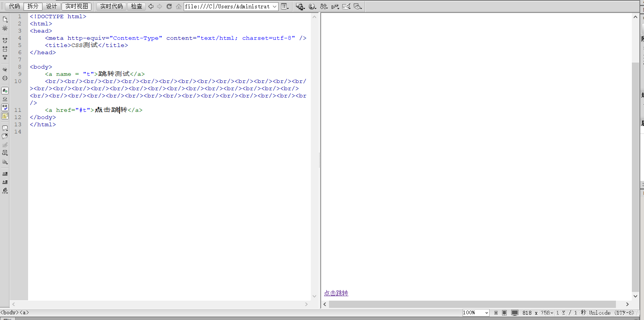Go back in live view navigation
The width and height of the screenshot is (644, 320).
tap(151, 6)
